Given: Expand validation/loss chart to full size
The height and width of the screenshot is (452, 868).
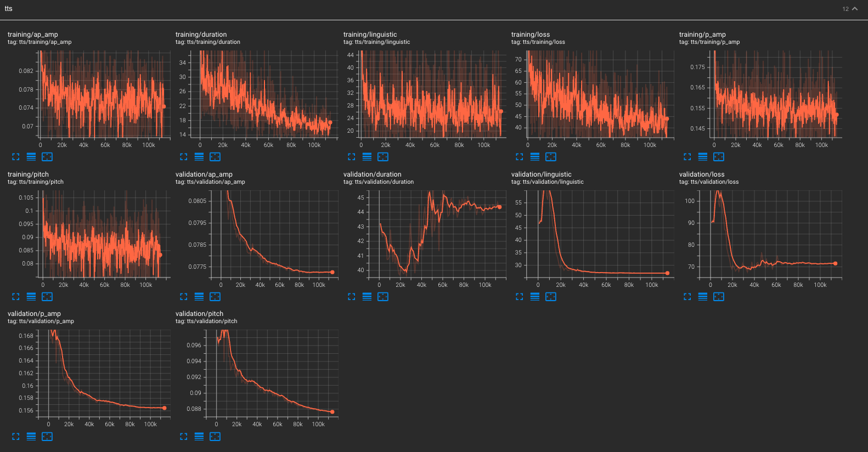Looking at the screenshot, I should point(687,297).
